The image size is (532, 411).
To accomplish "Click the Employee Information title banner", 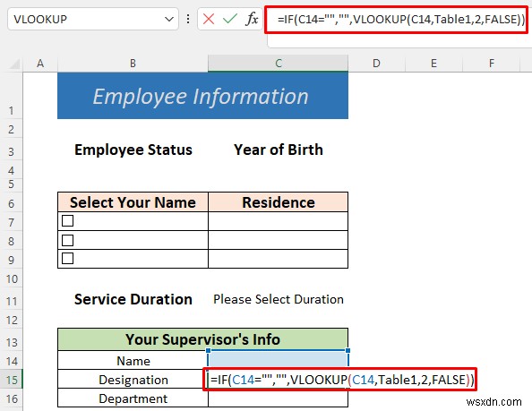I will click(x=203, y=96).
